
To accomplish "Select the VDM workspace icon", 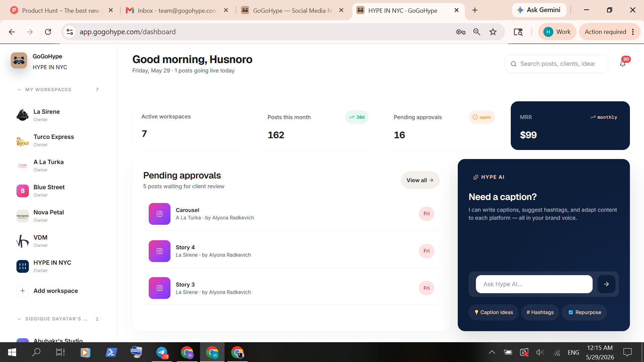I will [x=22, y=241].
